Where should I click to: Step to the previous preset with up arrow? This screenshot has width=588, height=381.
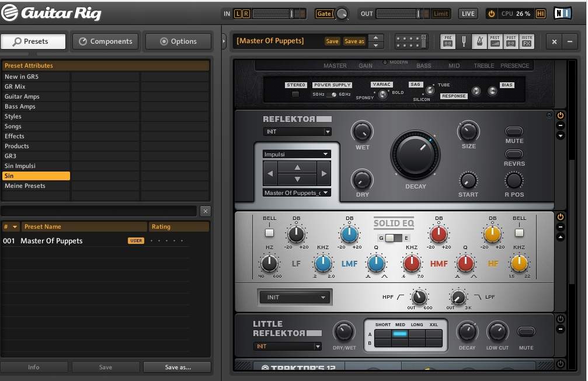pyautogui.click(x=376, y=37)
